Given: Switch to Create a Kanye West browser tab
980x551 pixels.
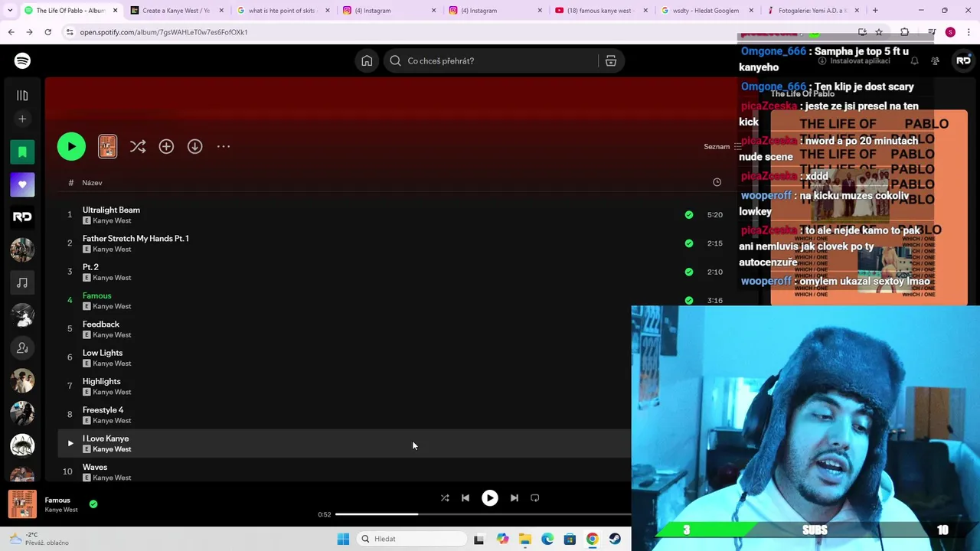Looking at the screenshot, I should click(176, 11).
